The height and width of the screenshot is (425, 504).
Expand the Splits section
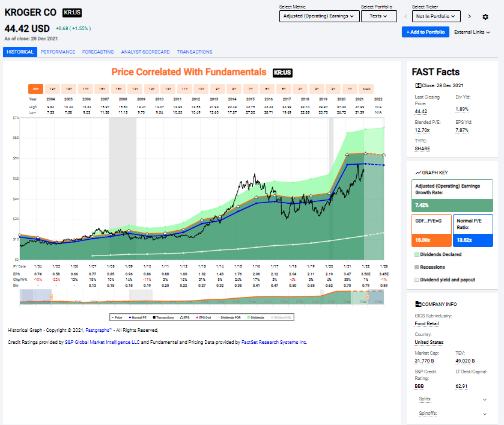click(452, 399)
